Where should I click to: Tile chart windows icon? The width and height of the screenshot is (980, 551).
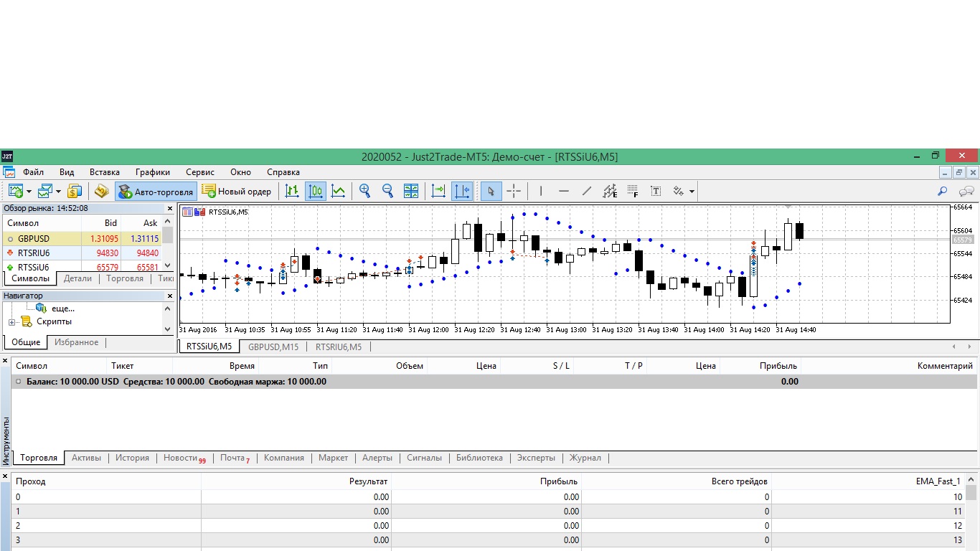(x=411, y=192)
